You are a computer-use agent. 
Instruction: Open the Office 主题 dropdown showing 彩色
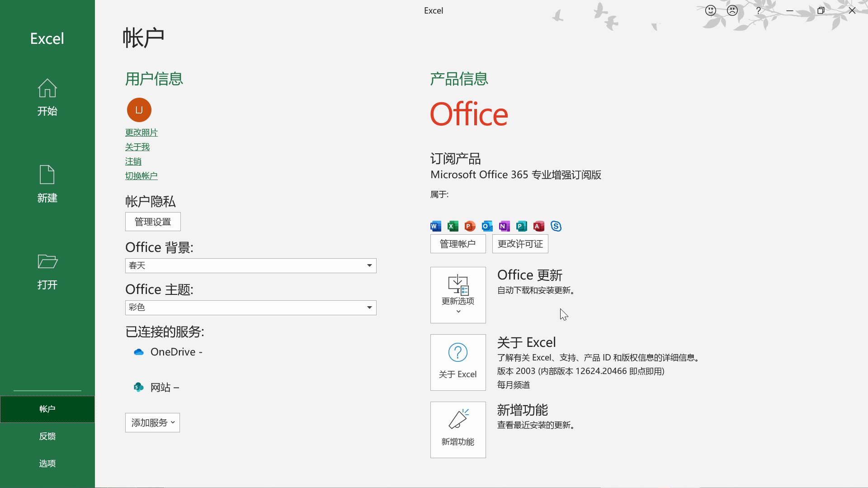pyautogui.click(x=251, y=308)
